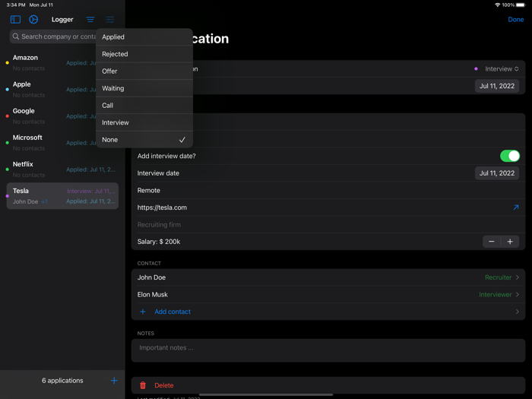
Task: Filter by Applied status
Action: pyautogui.click(x=144, y=37)
